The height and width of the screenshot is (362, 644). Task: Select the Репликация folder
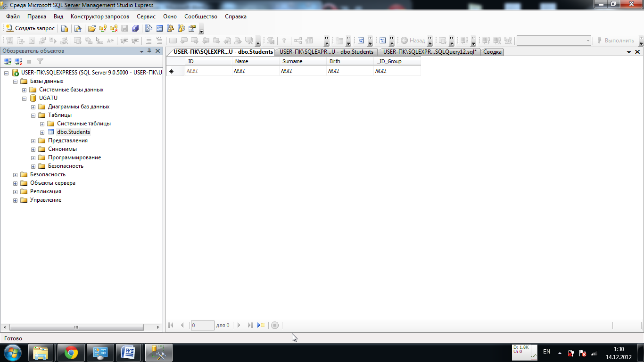[x=46, y=191]
